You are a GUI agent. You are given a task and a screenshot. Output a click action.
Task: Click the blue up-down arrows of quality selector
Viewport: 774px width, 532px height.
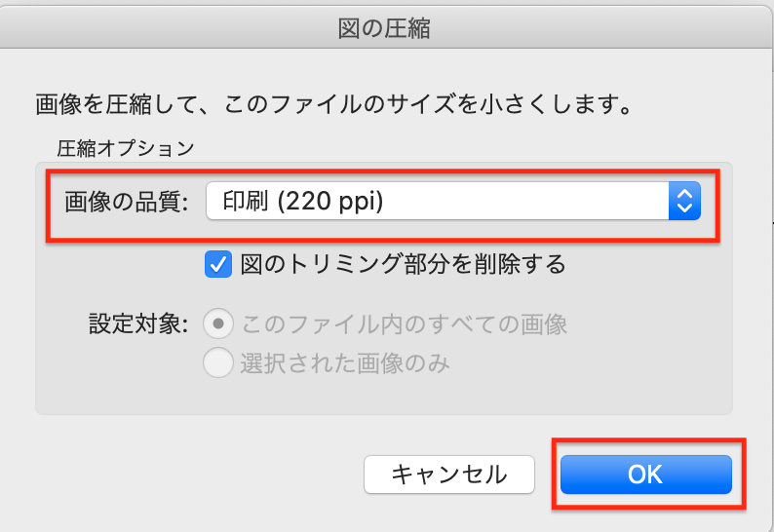click(684, 202)
